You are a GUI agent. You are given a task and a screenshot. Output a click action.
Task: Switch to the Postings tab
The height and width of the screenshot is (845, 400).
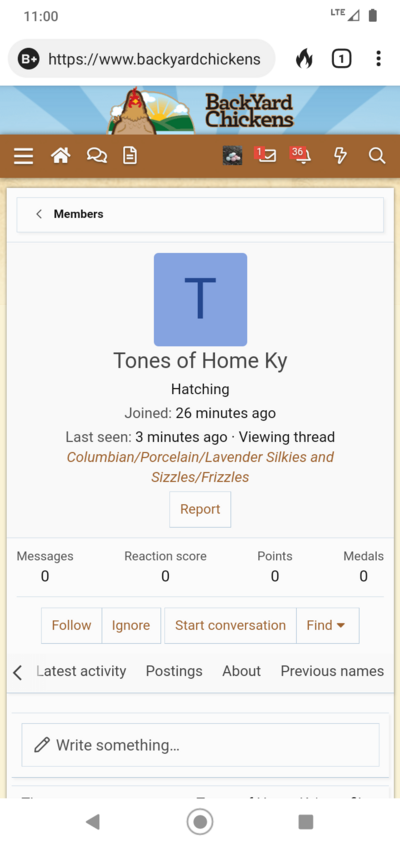click(x=174, y=671)
